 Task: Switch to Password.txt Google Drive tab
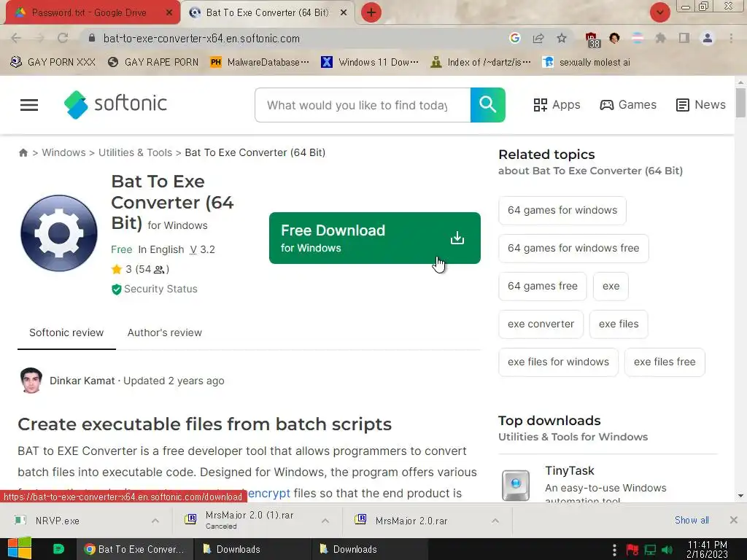tap(89, 13)
